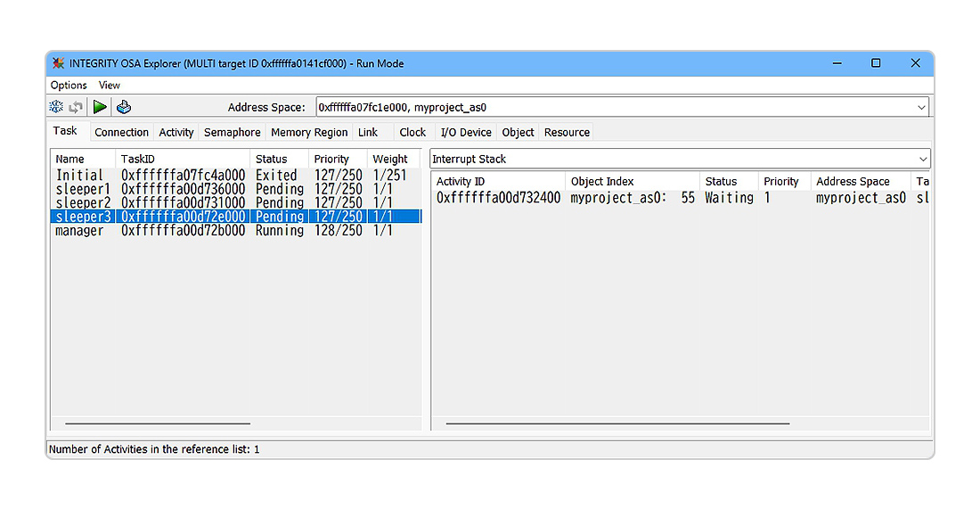The width and height of the screenshot is (980, 509).
Task: Switch to the Task tab
Action: pyautogui.click(x=65, y=131)
